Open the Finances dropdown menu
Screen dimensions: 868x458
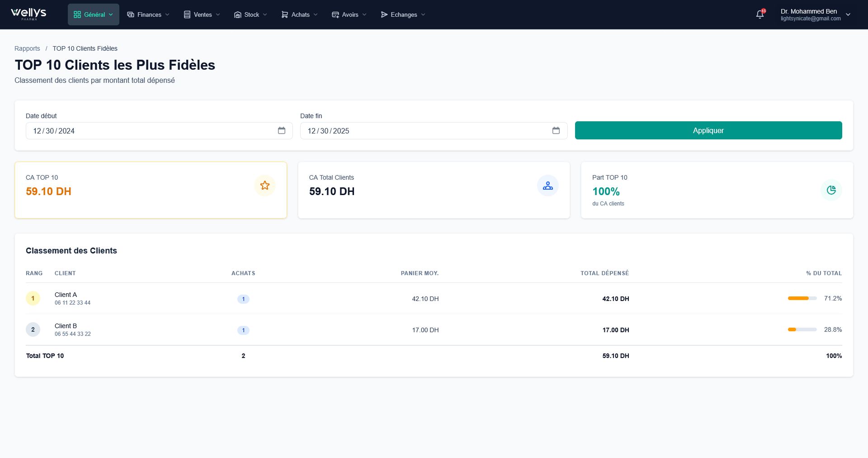(148, 14)
